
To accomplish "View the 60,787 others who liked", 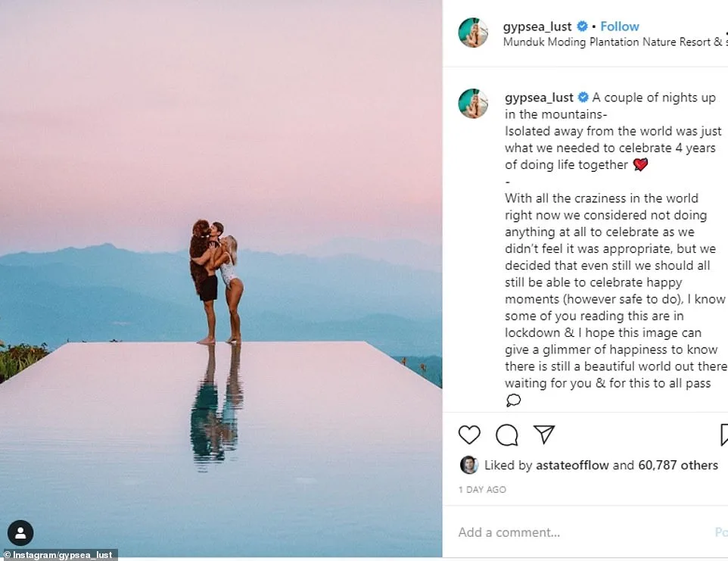I will [x=678, y=465].
